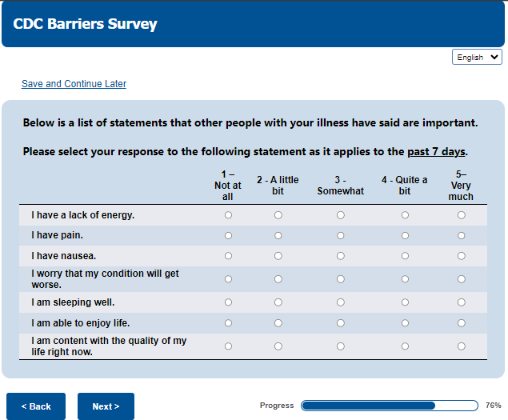
Task: Pick 'Not at all' for able to enjoy life
Action: (228, 323)
